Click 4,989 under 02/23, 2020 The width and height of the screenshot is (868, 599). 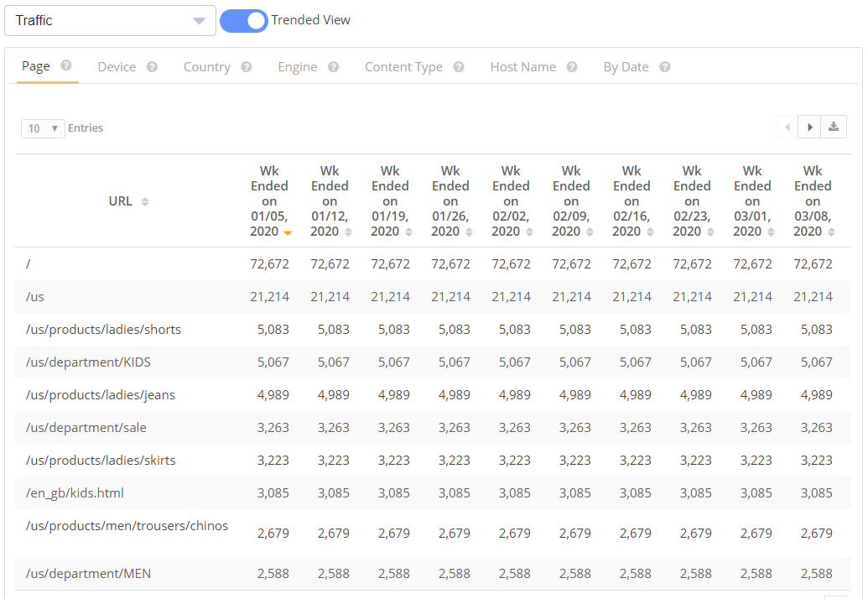coord(696,395)
